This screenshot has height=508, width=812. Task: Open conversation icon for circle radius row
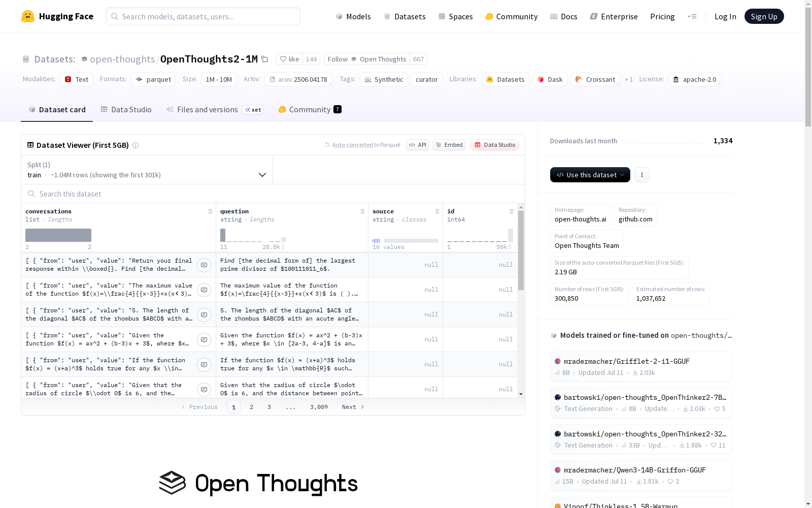[x=204, y=389]
